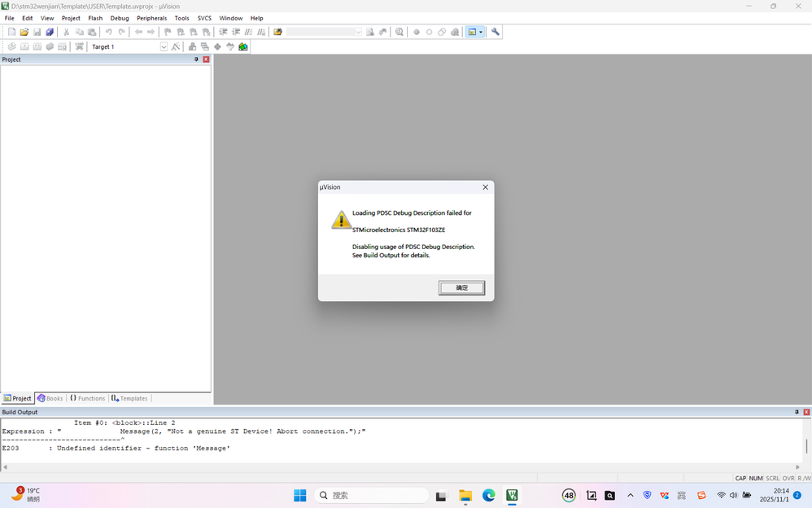Image resolution: width=812 pixels, height=508 pixels.
Task: Disable all breakpoints with linked circles icon
Action: pyautogui.click(x=442, y=32)
